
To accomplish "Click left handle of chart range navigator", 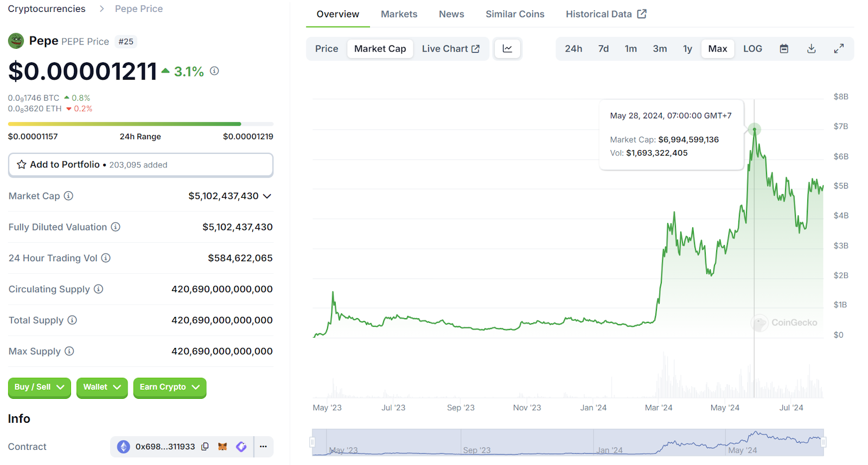I will [x=312, y=442].
